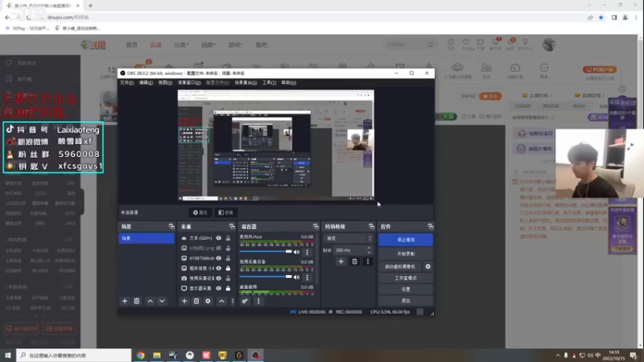Image resolution: width=644 pixels, height=362 pixels.
Task: Click the blue stop streaming button
Action: tap(406, 240)
